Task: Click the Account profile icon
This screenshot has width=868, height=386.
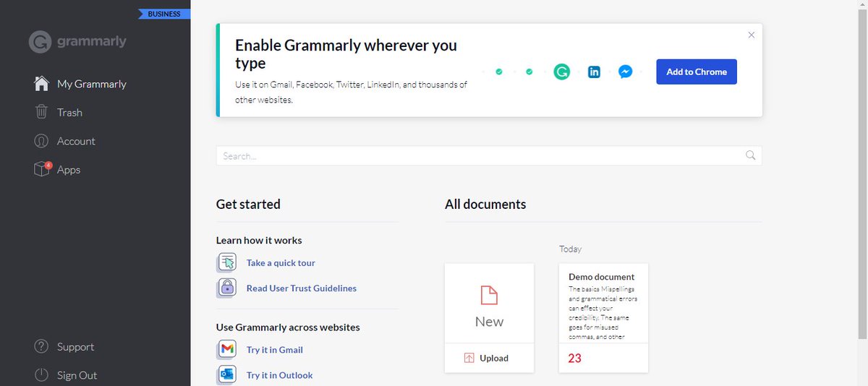Action: [x=41, y=141]
